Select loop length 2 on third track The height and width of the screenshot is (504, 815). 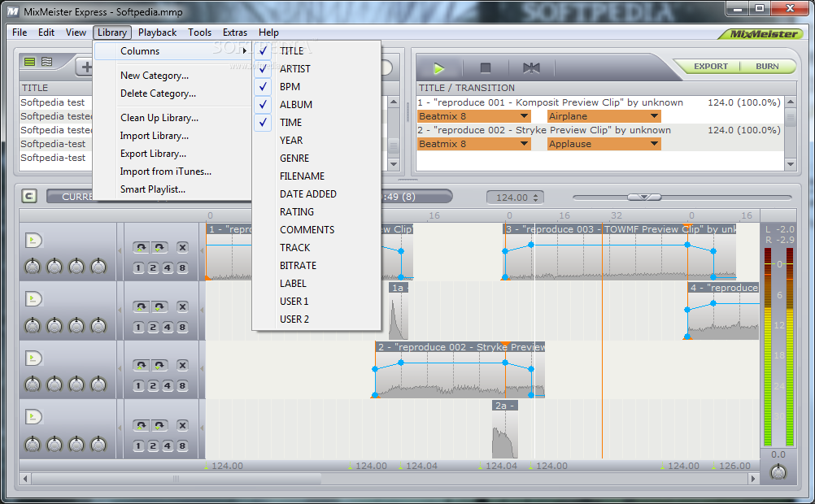pos(153,386)
